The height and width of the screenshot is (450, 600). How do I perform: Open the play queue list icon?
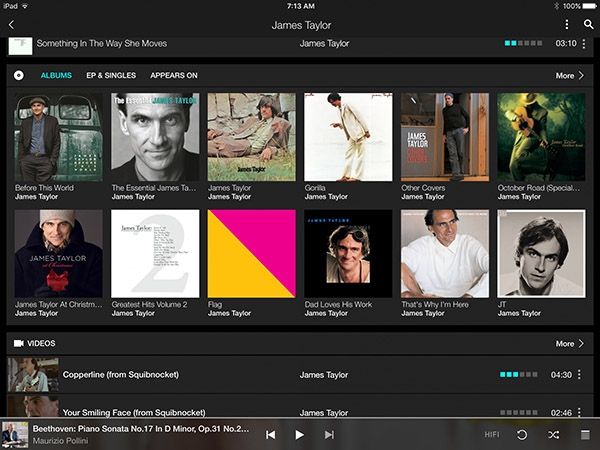pyautogui.click(x=585, y=435)
